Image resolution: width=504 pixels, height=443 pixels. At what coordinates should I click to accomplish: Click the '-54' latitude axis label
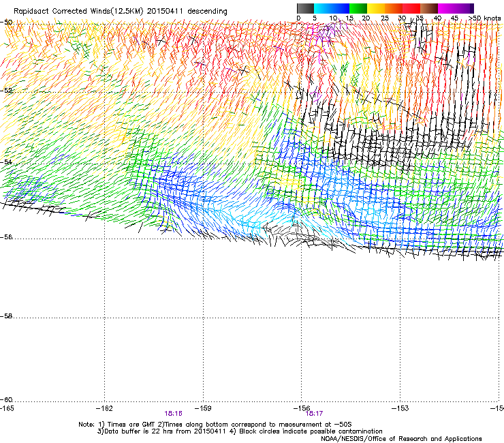pyautogui.click(x=6, y=162)
